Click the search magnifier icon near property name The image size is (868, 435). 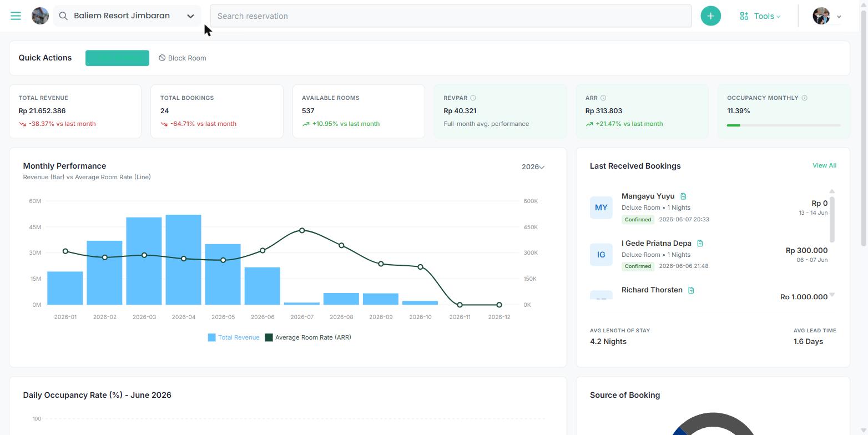(63, 16)
